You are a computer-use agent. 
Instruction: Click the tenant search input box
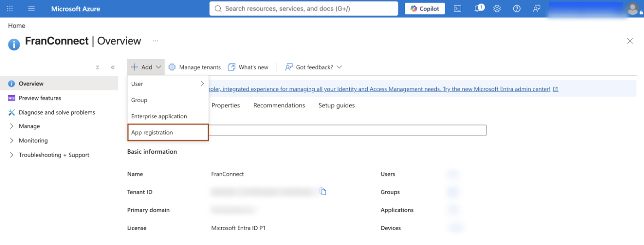348,130
